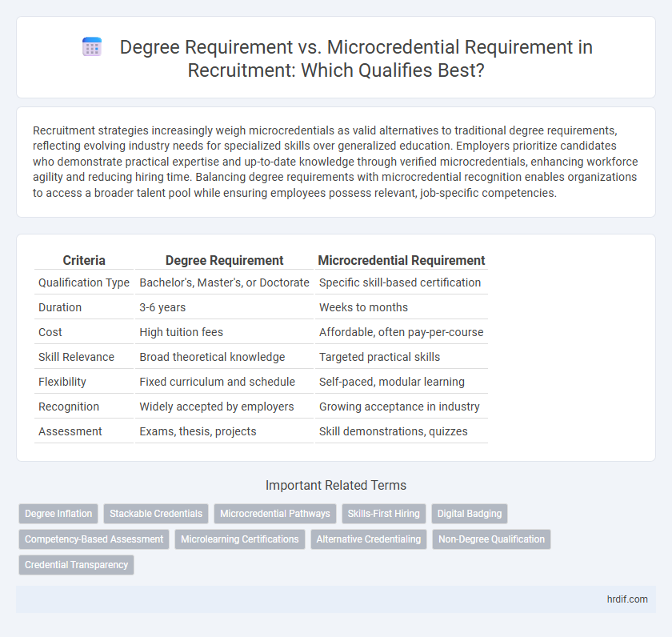The width and height of the screenshot is (672, 637).
Task: Select the Microcredential Pathways tag
Action: pyautogui.click(x=275, y=514)
